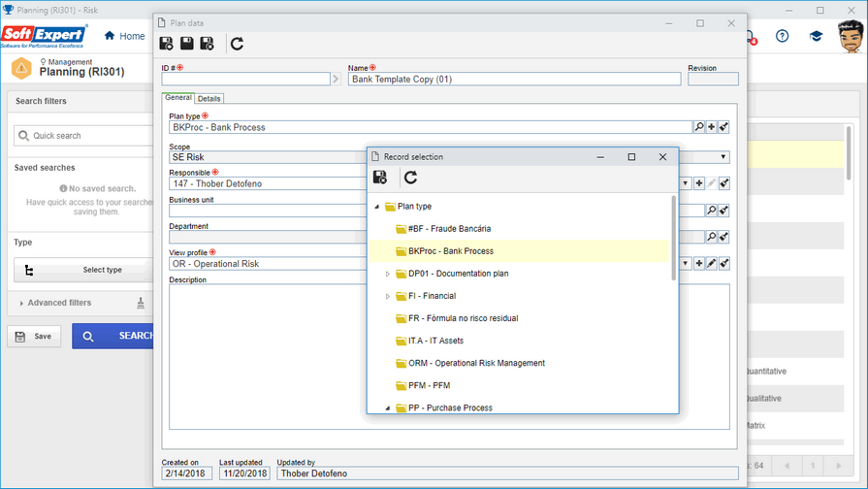The height and width of the screenshot is (489, 868).
Task: Clear the Responsible field
Action: coord(724,183)
